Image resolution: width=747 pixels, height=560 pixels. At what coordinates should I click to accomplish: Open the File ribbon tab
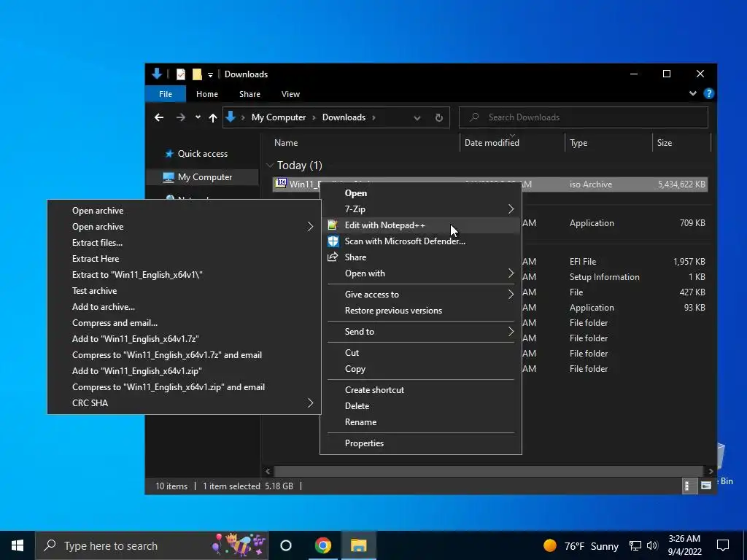[166, 94]
